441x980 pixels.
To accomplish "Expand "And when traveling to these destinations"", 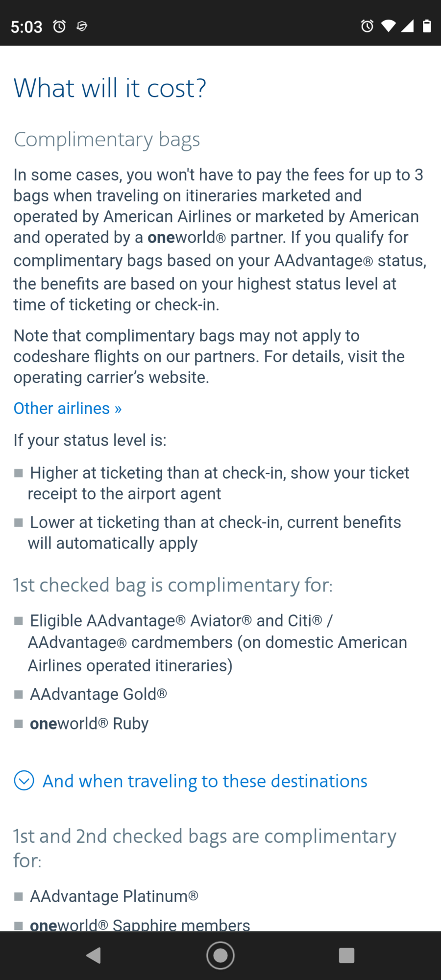I will 205,781.
